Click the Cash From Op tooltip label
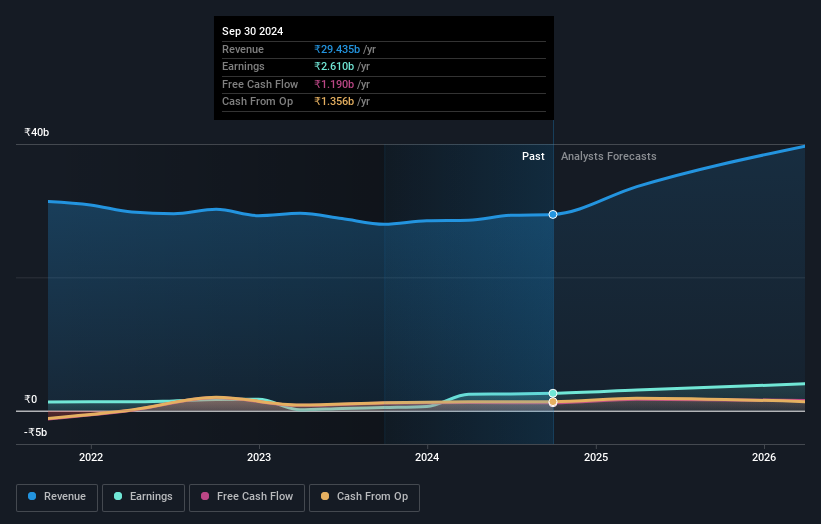This screenshot has height=524, width=821. [x=258, y=102]
